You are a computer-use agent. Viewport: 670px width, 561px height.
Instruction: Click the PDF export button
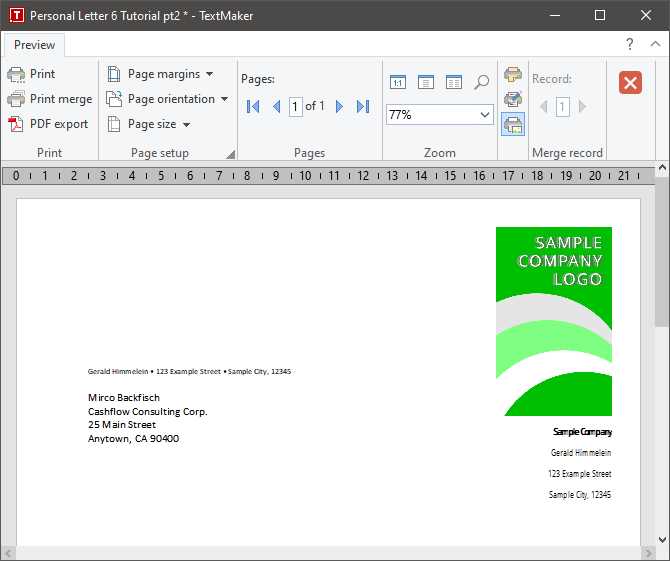48,124
